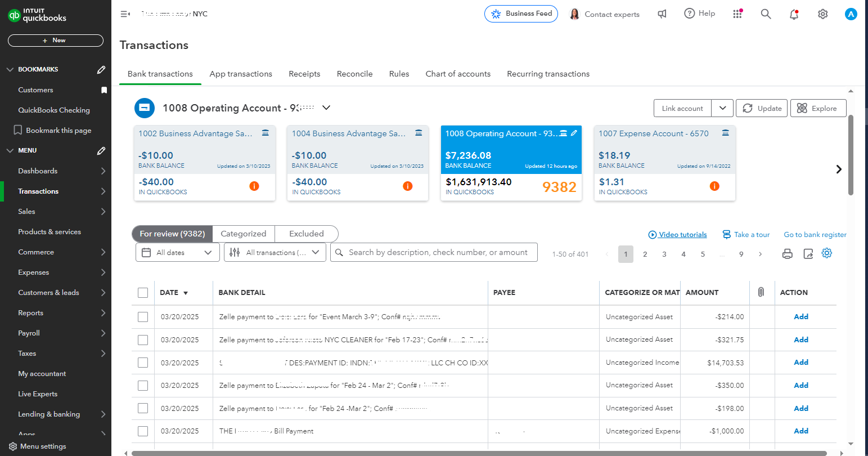Click the warning icon on 1004 account card

pyautogui.click(x=408, y=186)
